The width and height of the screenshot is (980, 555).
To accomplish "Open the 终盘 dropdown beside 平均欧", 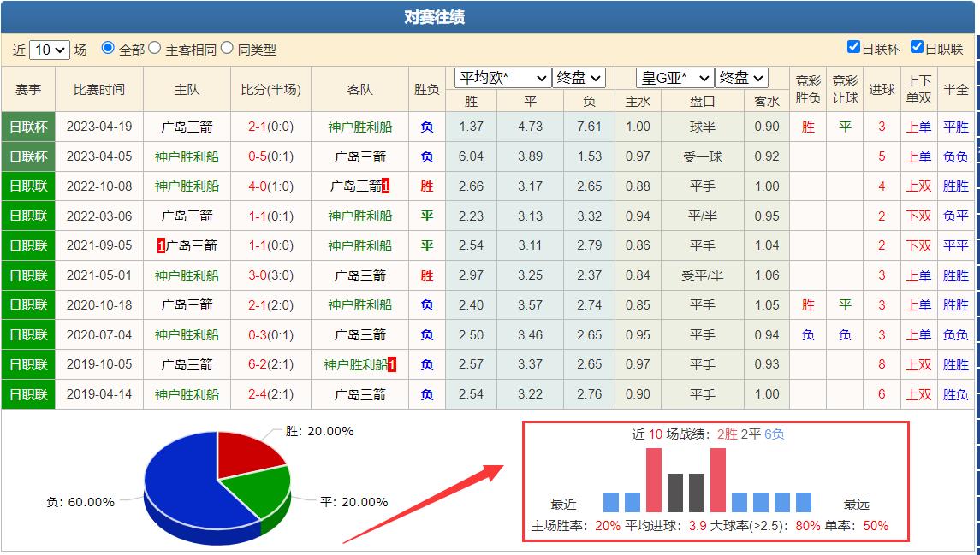I will click(x=579, y=77).
